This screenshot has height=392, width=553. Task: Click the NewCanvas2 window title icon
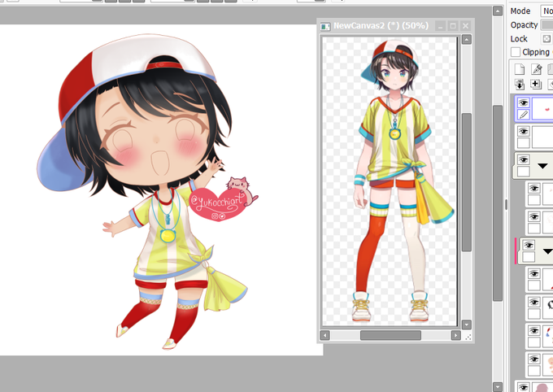(x=325, y=26)
